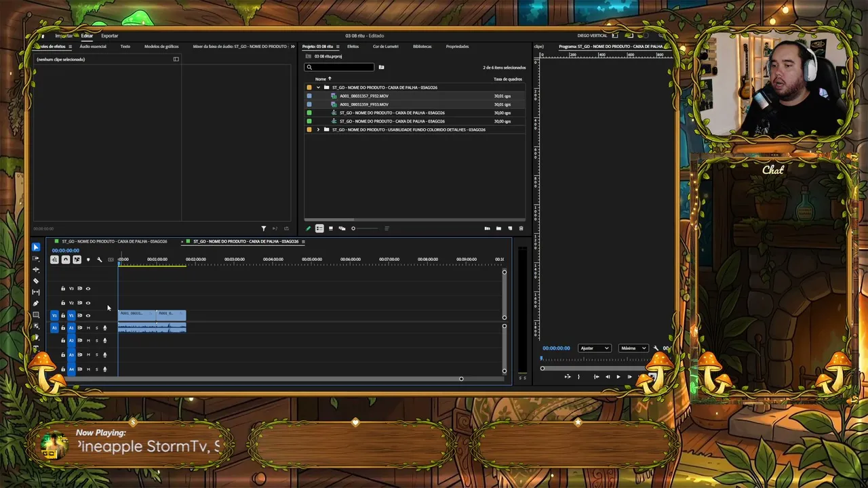Select the Pen tool
Viewport: 868px width, 488px height.
coord(36,304)
